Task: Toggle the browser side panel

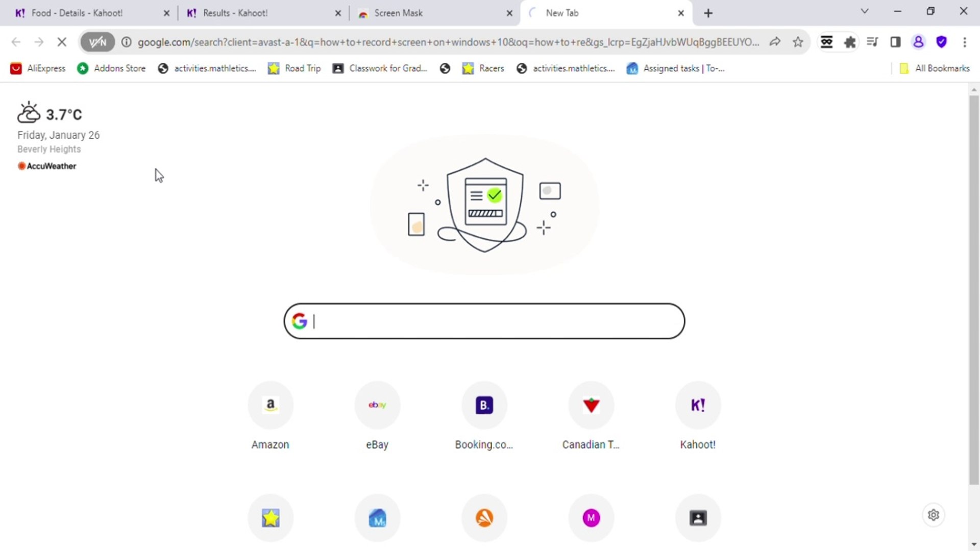Action: (895, 42)
